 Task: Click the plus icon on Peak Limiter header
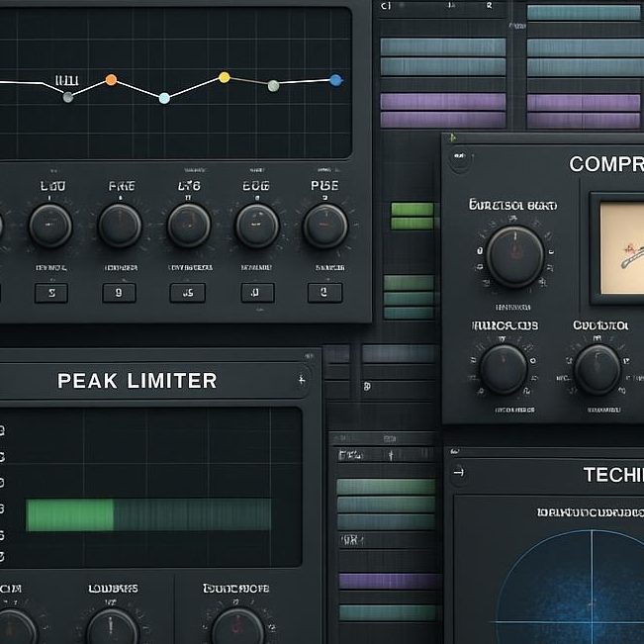tap(301, 380)
